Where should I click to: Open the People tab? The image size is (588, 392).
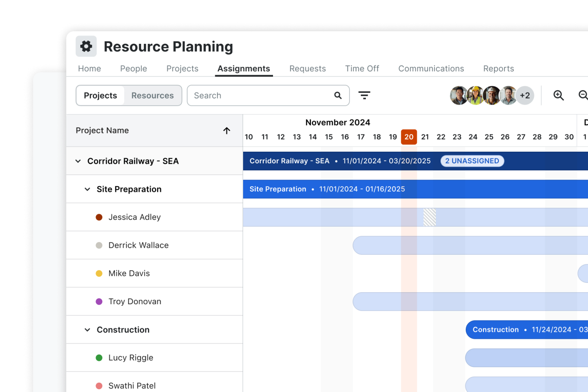tap(133, 69)
